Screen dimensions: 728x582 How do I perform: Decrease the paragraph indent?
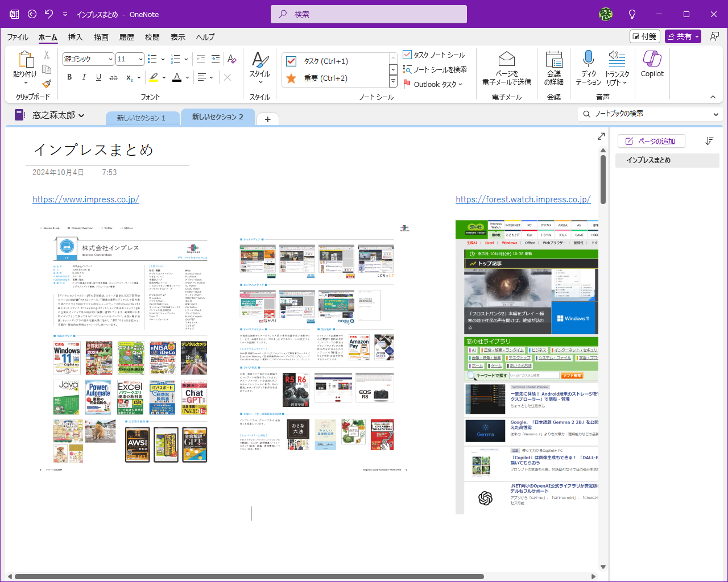click(201, 59)
